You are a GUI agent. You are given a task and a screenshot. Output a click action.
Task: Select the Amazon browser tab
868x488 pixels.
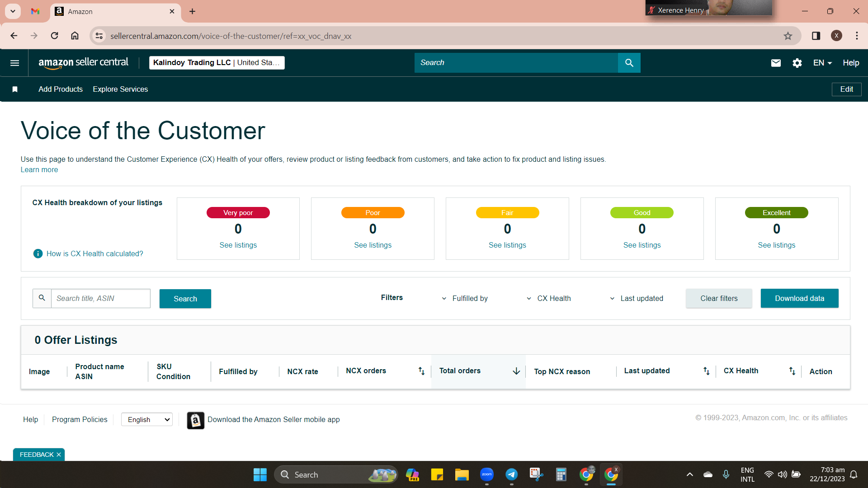(x=116, y=12)
